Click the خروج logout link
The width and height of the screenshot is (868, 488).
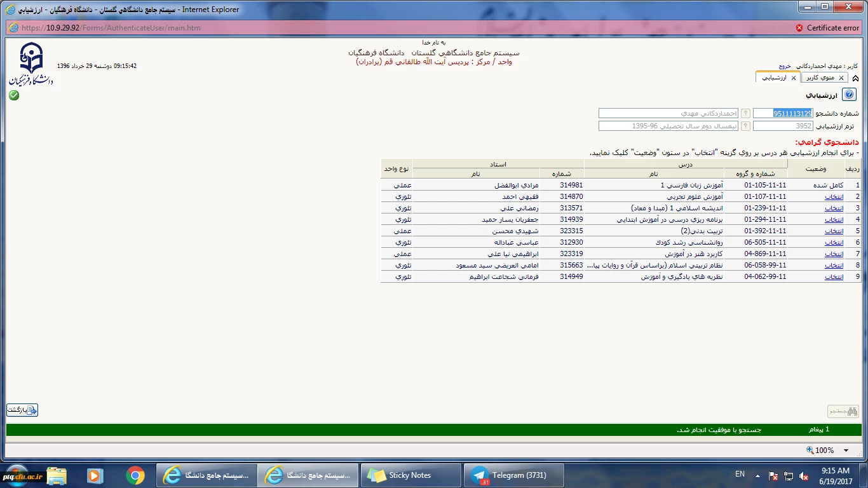point(785,66)
